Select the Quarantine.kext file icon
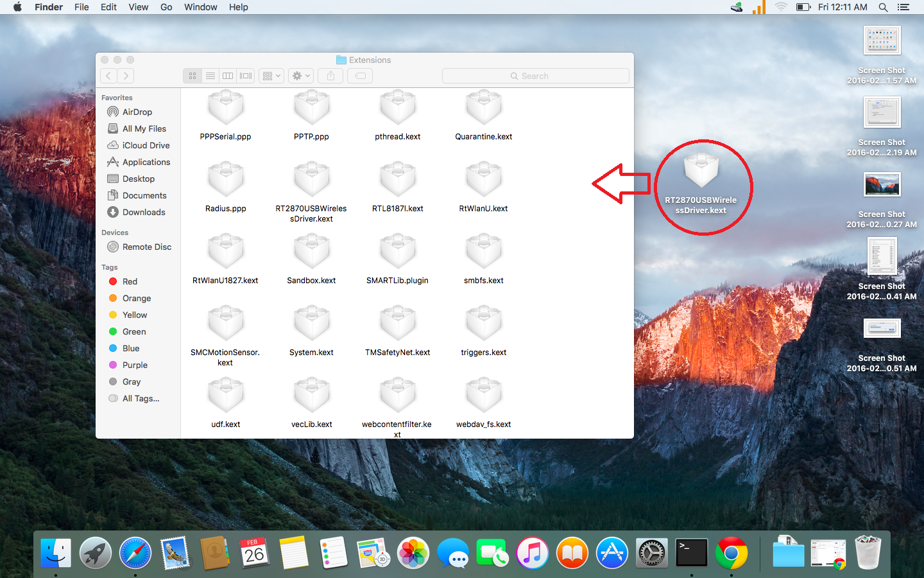The image size is (924, 578). click(x=483, y=109)
